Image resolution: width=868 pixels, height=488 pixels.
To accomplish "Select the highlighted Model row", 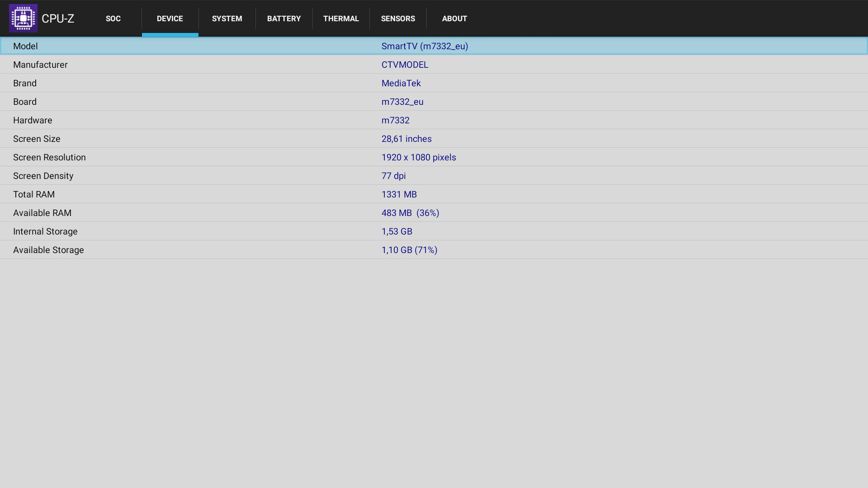I will 434,46.
